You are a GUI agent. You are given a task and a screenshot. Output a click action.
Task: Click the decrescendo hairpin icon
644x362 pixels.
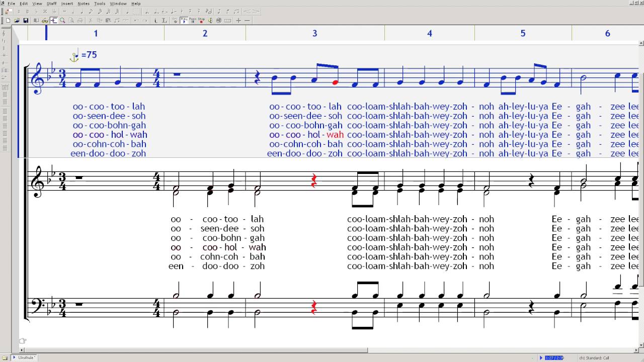pyautogui.click(x=257, y=11)
